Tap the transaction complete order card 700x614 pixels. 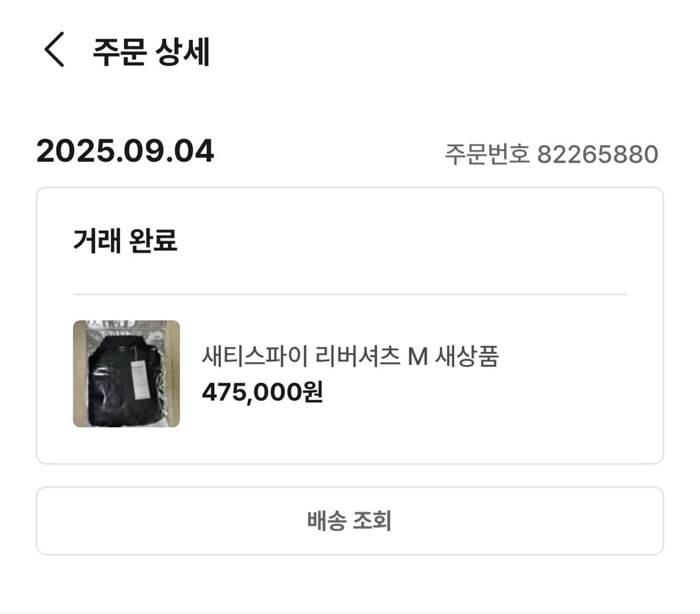click(x=350, y=323)
